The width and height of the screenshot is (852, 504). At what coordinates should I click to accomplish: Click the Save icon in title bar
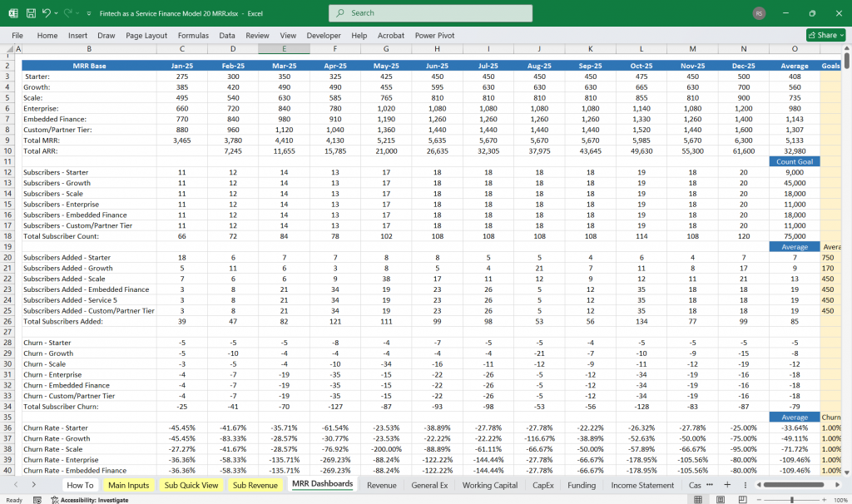point(31,13)
